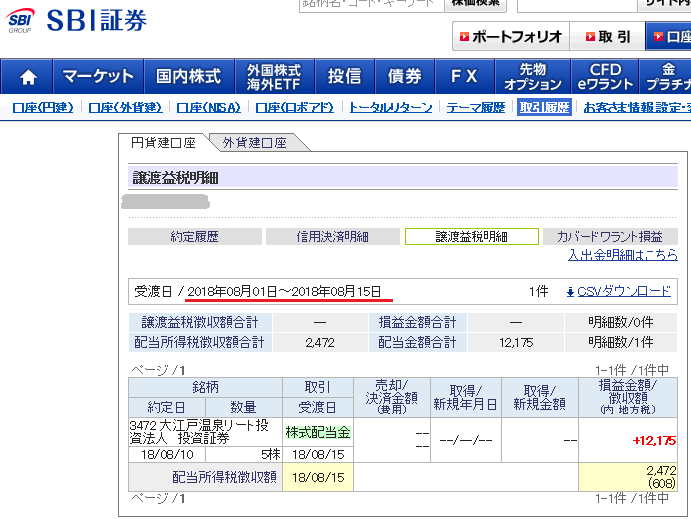The height and width of the screenshot is (519, 691).
Task: Select the 信用決済明細 tab button
Action: (333, 237)
